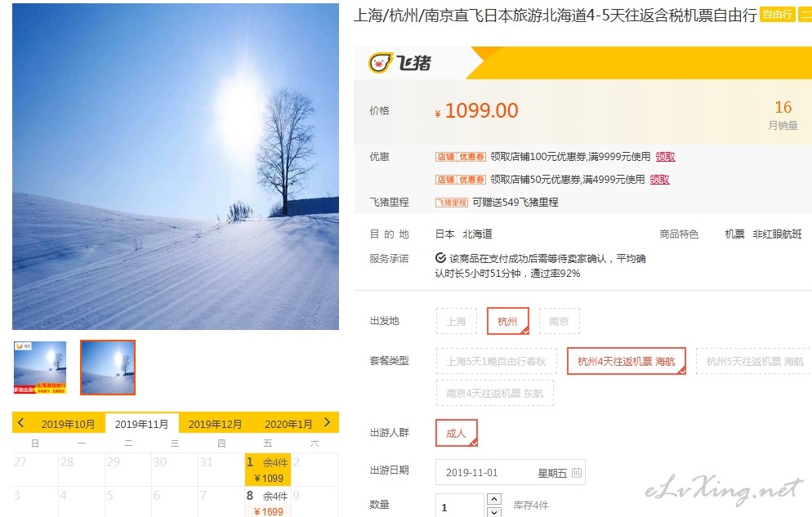Choose 南京4天往返机票 东航 package option
The image size is (812, 517).
click(494, 394)
